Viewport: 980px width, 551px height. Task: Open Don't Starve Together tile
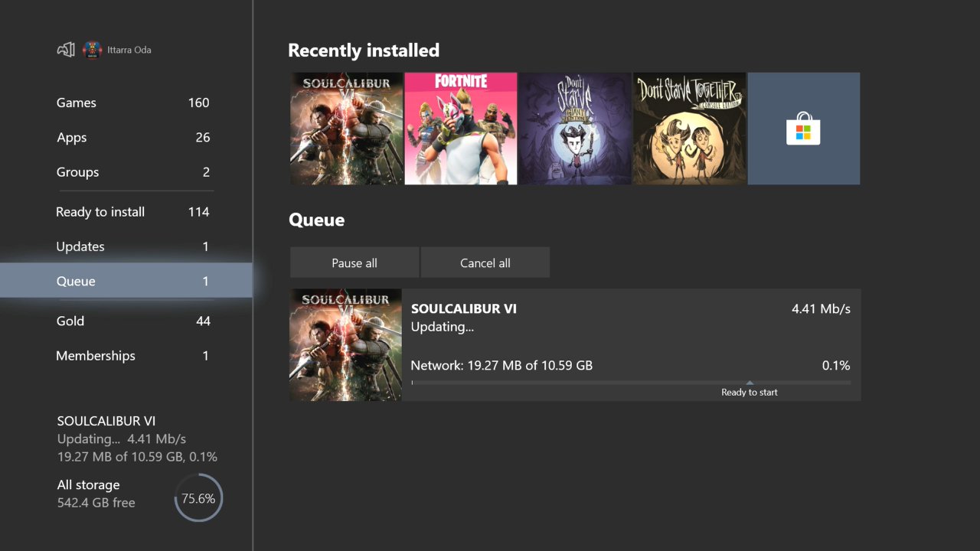pos(689,129)
